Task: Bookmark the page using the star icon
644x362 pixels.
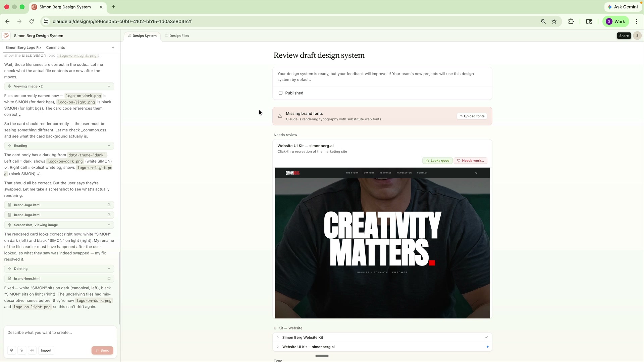Action: click(x=554, y=21)
